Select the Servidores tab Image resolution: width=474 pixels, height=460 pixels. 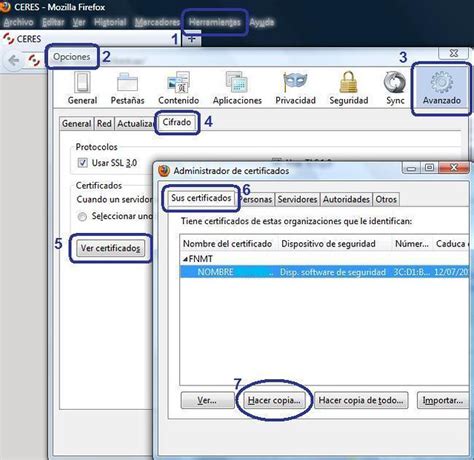[x=297, y=199]
